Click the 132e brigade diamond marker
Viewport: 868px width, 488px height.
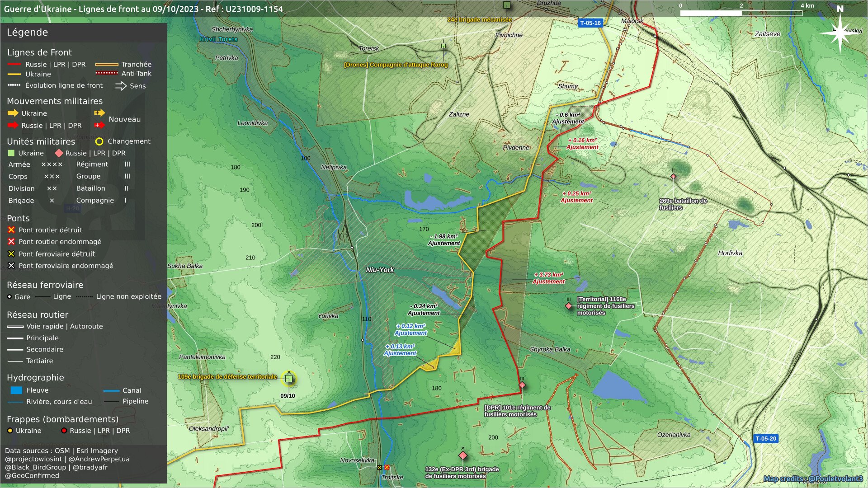(462, 455)
